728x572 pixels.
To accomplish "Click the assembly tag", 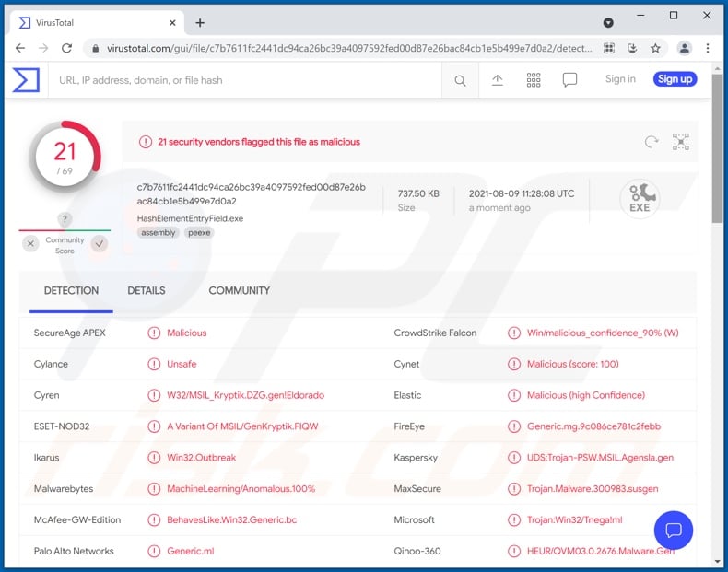I will [x=158, y=233].
